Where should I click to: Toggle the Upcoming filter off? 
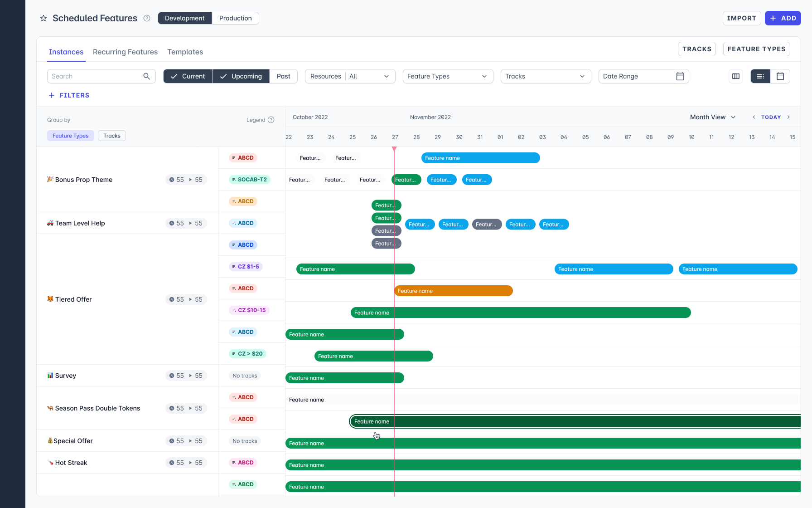click(241, 76)
